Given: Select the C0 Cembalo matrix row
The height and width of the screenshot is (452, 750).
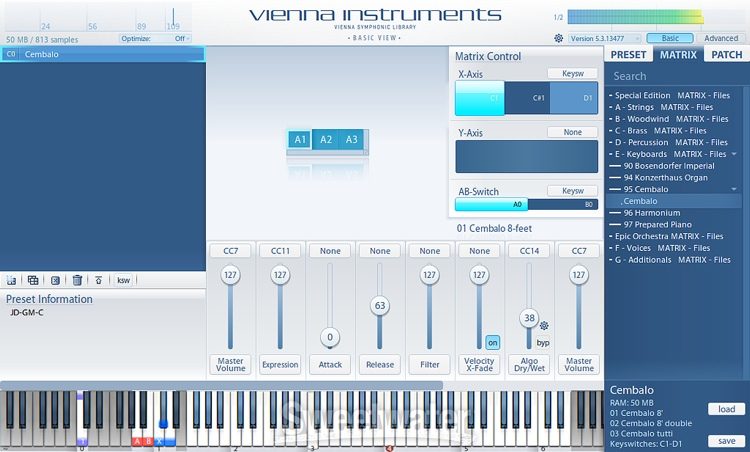Looking at the screenshot, I should [x=103, y=54].
